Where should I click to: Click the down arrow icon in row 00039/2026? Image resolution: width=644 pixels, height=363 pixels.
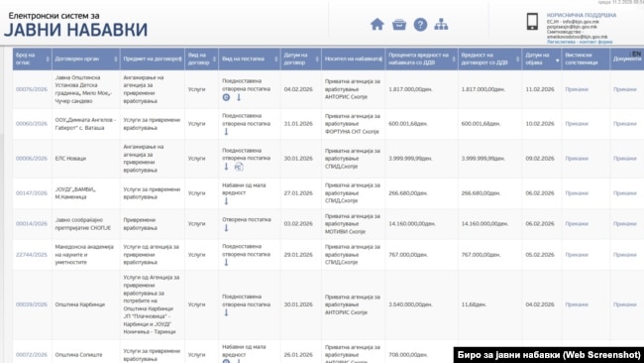coord(226,312)
